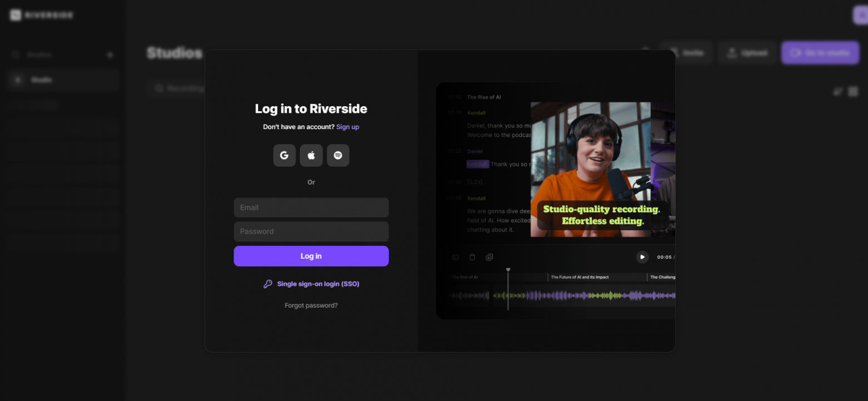
Task: Click the blurred Riverside logo in the background sidebar
Action: tap(42, 15)
